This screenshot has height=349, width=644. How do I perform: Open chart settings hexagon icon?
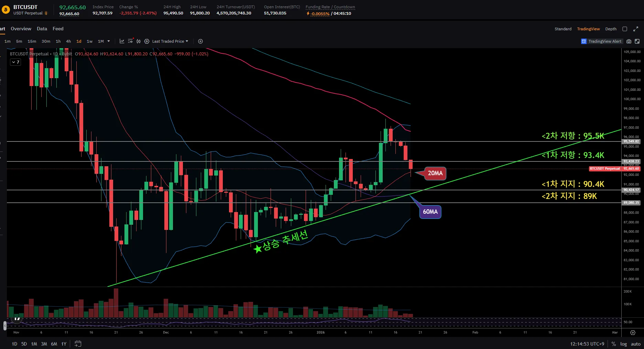point(147,41)
